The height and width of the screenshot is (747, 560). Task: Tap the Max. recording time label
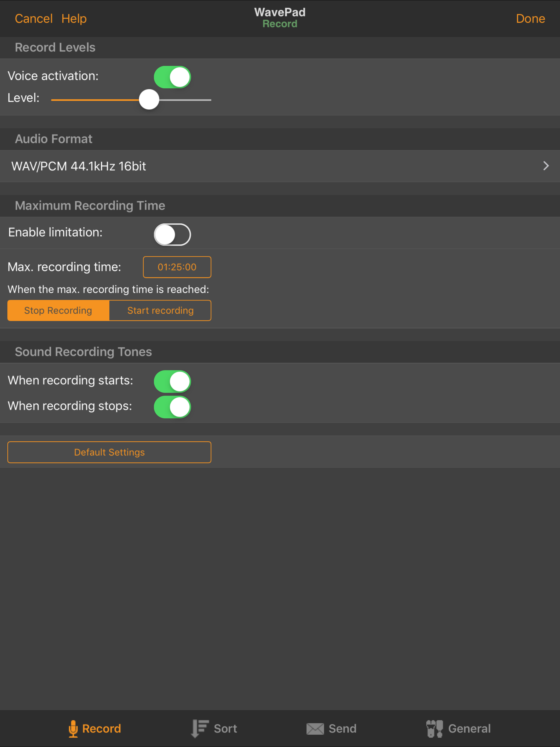(x=64, y=267)
